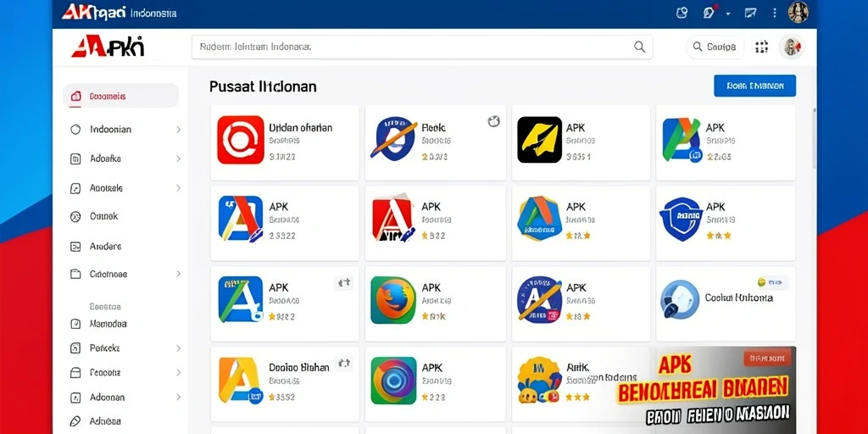Click the Sonipe search button
The width and height of the screenshot is (868, 434).
tap(715, 47)
